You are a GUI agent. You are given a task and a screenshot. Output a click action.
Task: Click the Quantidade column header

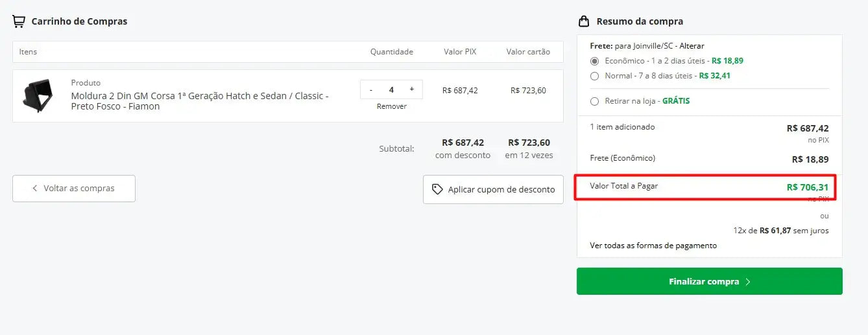tap(391, 52)
